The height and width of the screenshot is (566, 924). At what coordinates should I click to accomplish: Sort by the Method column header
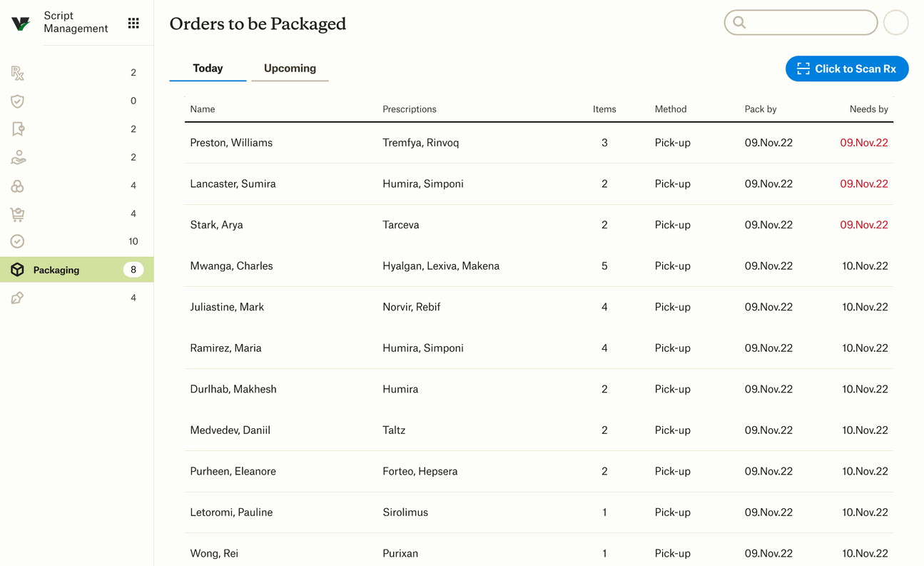(x=671, y=109)
